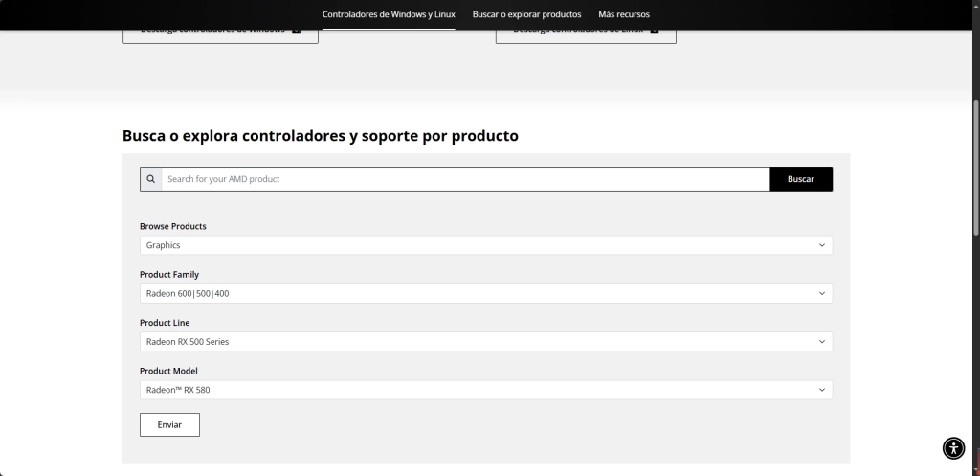Click heading Busca o explora controladores

coord(320,136)
